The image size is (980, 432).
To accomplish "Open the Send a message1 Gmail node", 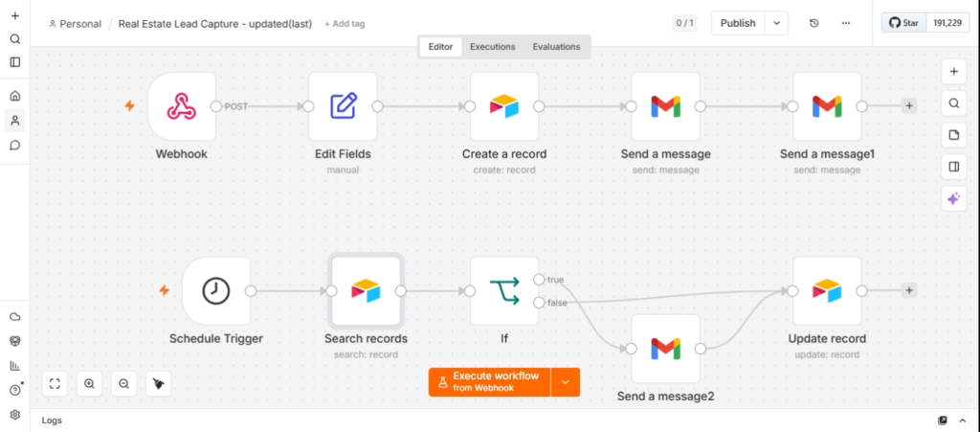I will click(827, 106).
